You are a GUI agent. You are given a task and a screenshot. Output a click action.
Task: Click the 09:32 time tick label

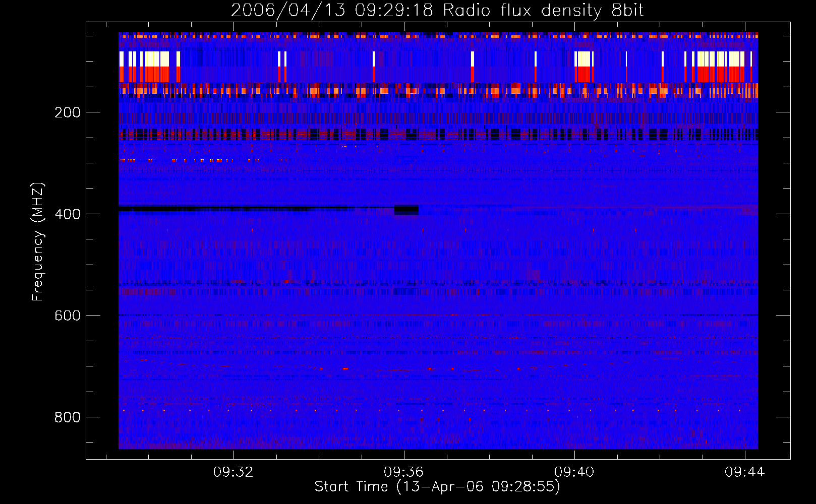point(233,472)
